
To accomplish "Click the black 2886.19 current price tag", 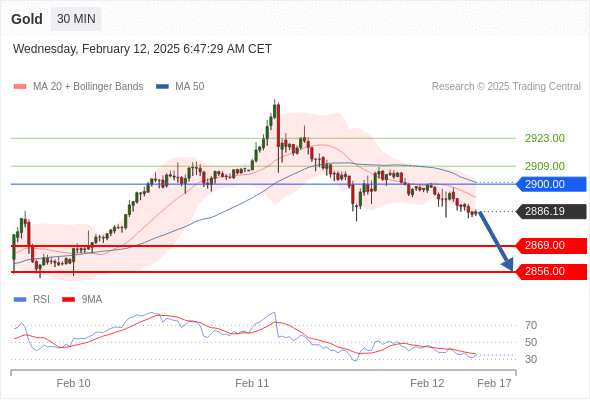I will pyautogui.click(x=552, y=211).
